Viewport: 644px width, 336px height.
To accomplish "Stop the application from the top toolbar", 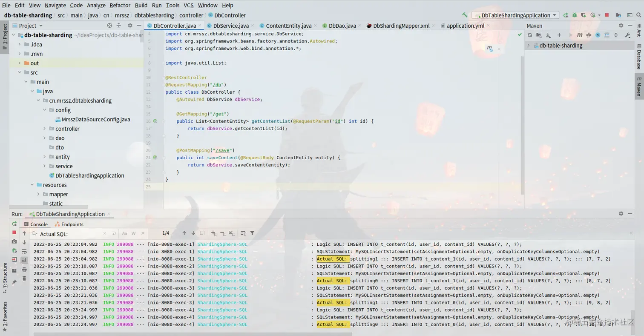I will tap(607, 15).
